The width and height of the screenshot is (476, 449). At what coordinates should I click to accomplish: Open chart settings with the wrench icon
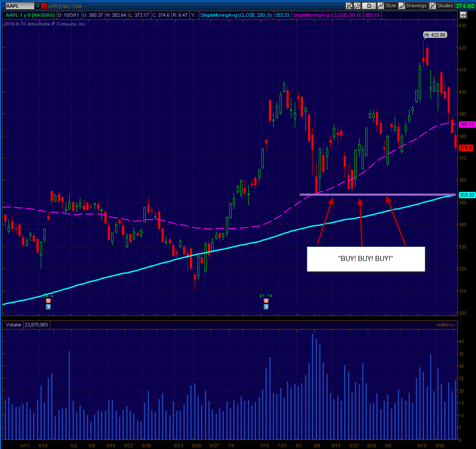pyautogui.click(x=357, y=6)
